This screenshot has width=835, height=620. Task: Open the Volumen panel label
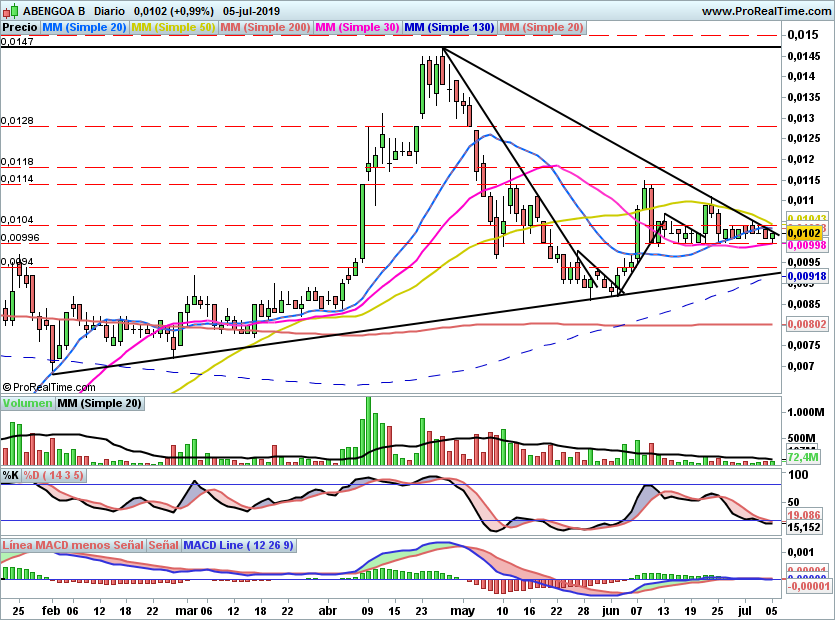(27, 403)
